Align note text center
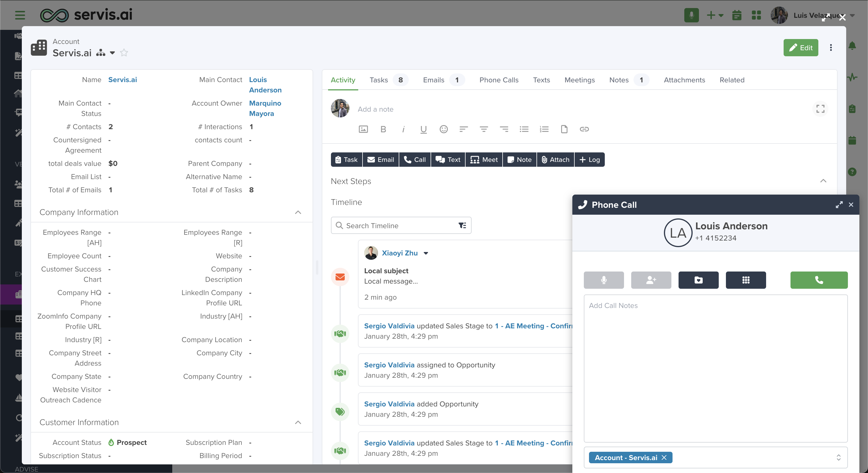This screenshot has width=868, height=473. point(484,129)
